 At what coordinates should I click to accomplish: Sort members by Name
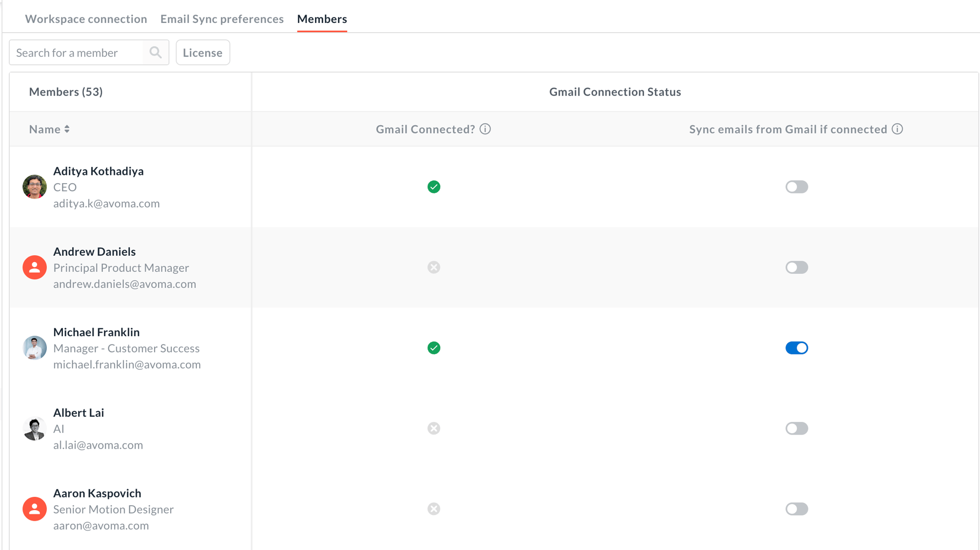[x=49, y=129]
